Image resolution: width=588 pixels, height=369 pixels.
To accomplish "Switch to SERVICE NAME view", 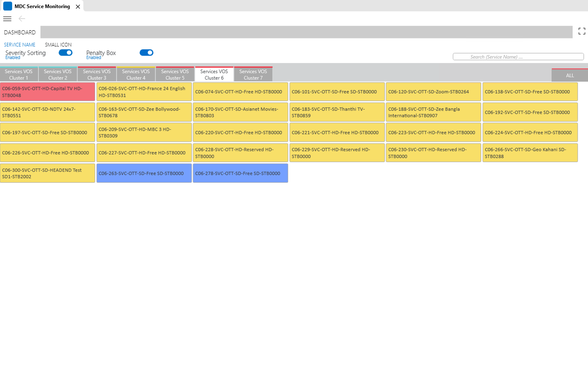I will 20,45.
